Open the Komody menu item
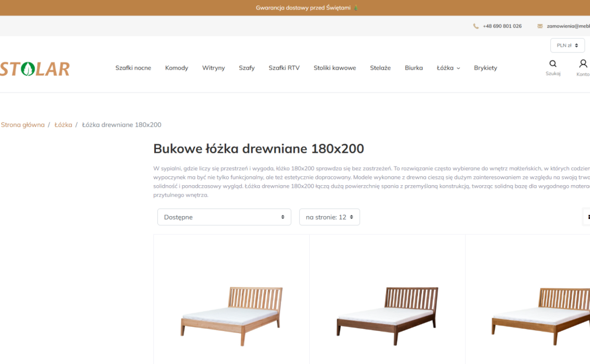The width and height of the screenshot is (590, 364). coord(177,68)
